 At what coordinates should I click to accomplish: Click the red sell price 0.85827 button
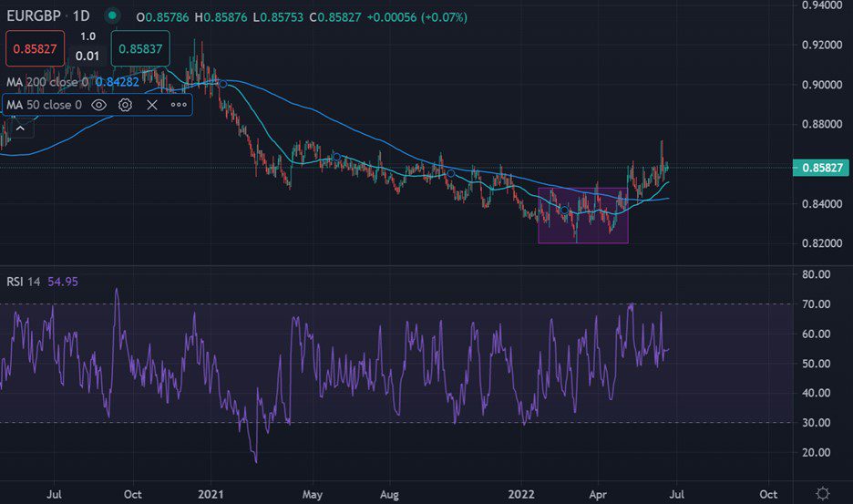tap(35, 49)
